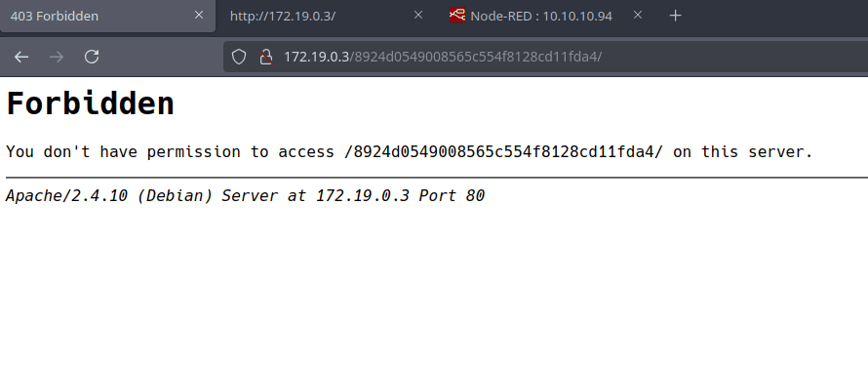Click the /8924d054... path in error message
Viewport: 868px width, 369px height.
(503, 152)
